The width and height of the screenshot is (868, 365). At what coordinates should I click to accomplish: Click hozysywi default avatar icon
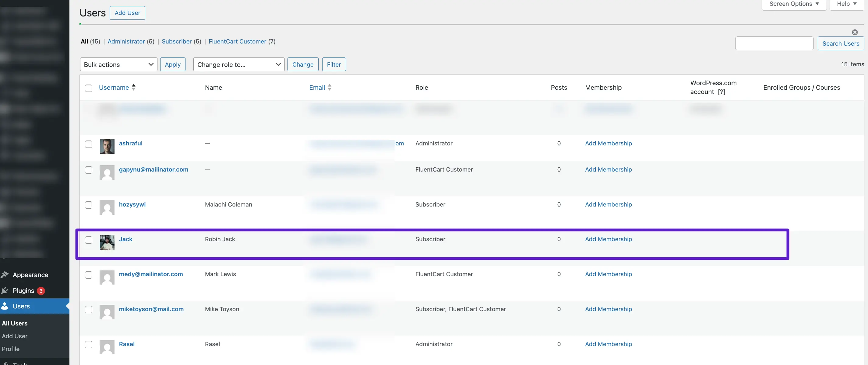[x=107, y=207]
